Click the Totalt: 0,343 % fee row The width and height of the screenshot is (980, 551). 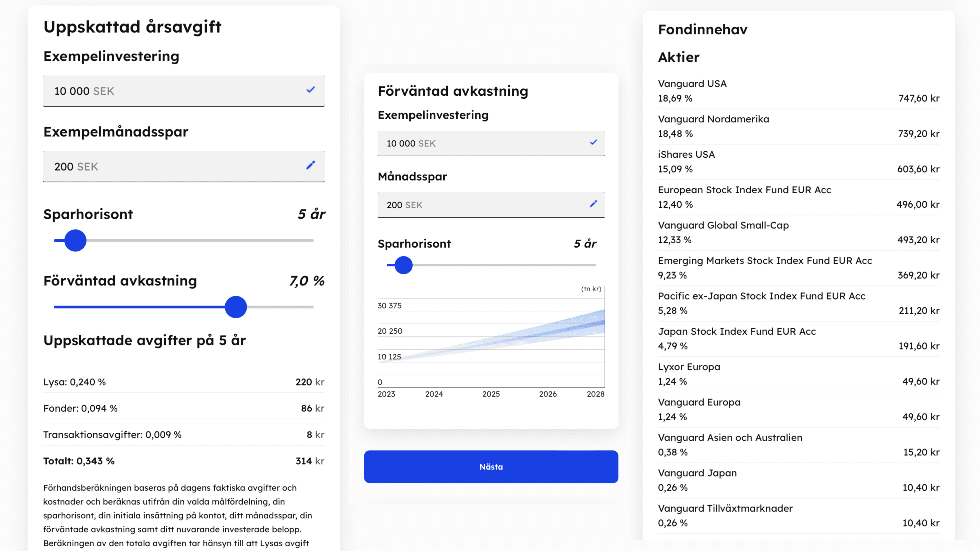pos(183,461)
